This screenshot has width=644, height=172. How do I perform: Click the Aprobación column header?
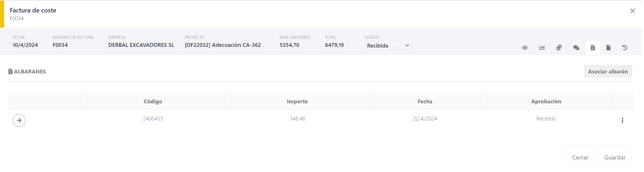coord(546,101)
